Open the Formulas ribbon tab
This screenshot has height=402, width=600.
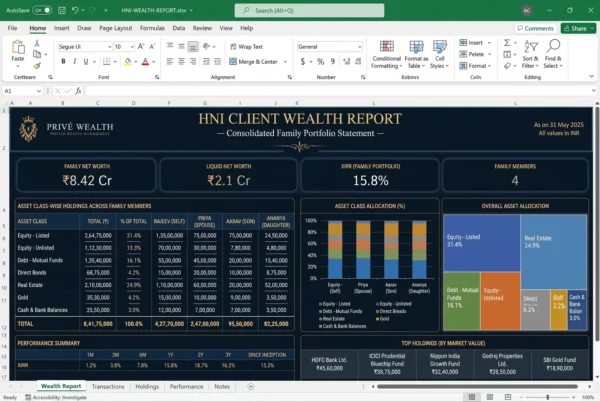[152, 28]
